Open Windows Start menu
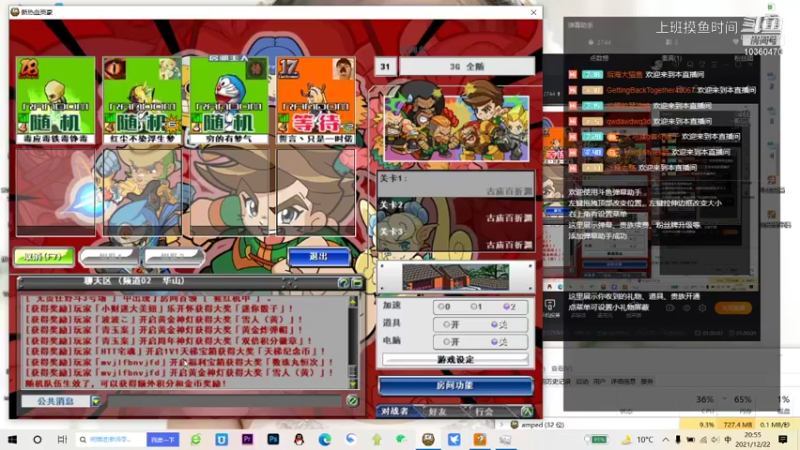 pyautogui.click(x=12, y=439)
